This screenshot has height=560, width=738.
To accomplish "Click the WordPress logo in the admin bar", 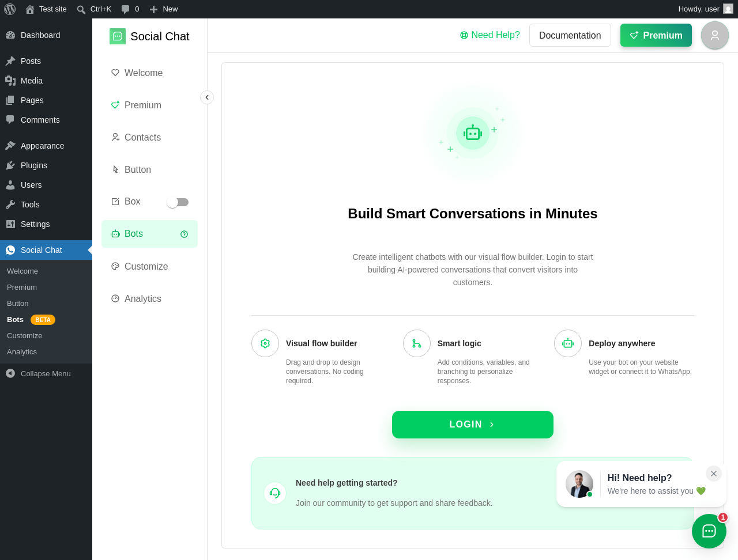I will [10, 9].
